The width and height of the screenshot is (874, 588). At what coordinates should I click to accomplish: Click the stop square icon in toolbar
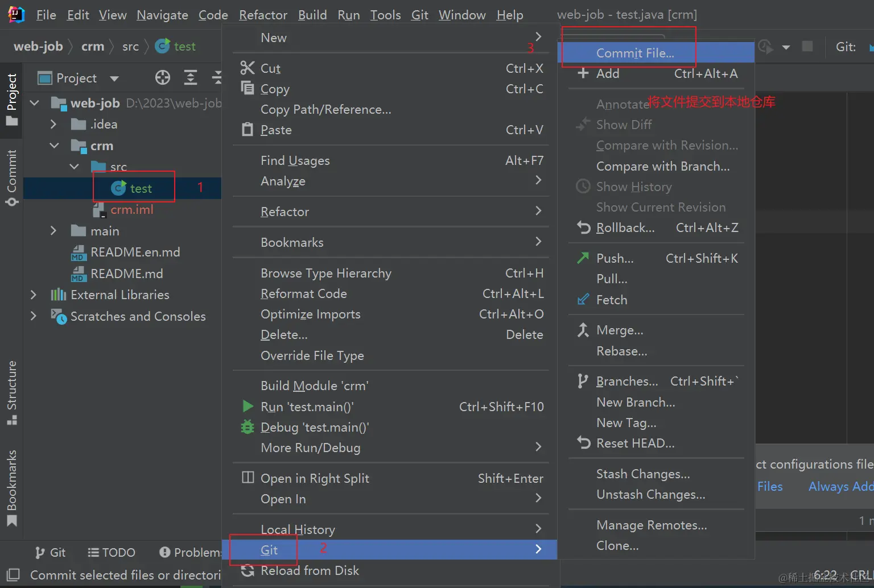pyautogui.click(x=807, y=46)
